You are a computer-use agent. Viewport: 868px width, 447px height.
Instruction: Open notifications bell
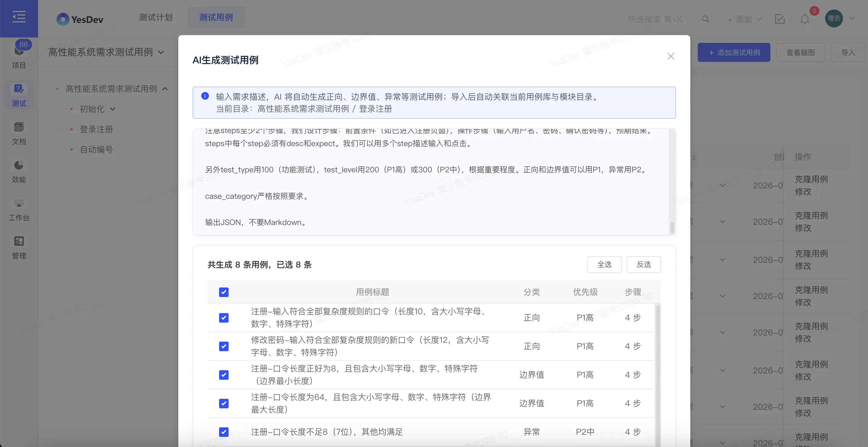click(x=805, y=19)
